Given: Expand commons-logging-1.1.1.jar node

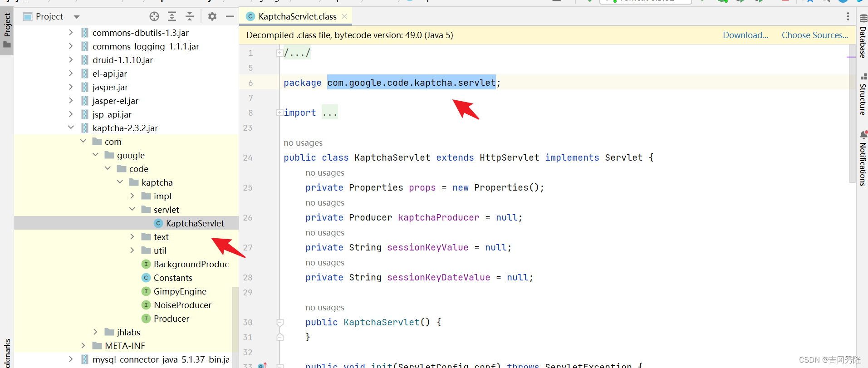Looking at the screenshot, I should [71, 46].
